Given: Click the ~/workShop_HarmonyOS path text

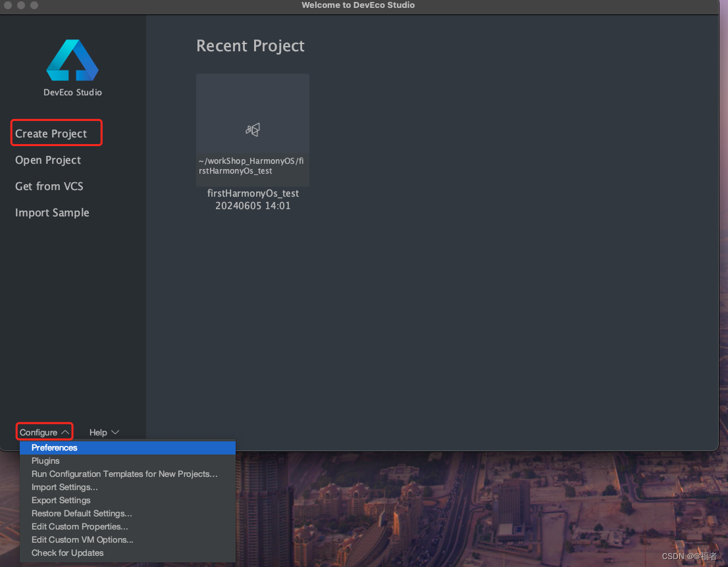Looking at the screenshot, I should point(251,166).
